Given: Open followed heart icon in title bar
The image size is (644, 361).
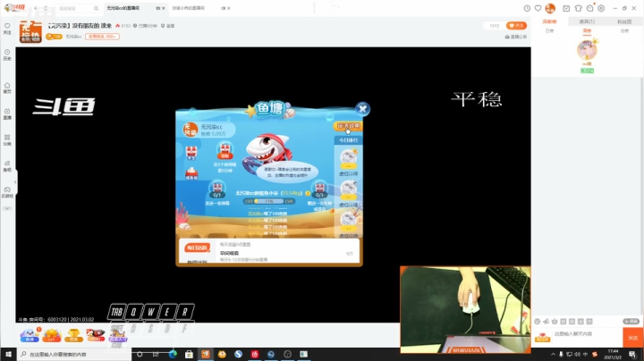Looking at the screenshot, I should coord(538,8).
